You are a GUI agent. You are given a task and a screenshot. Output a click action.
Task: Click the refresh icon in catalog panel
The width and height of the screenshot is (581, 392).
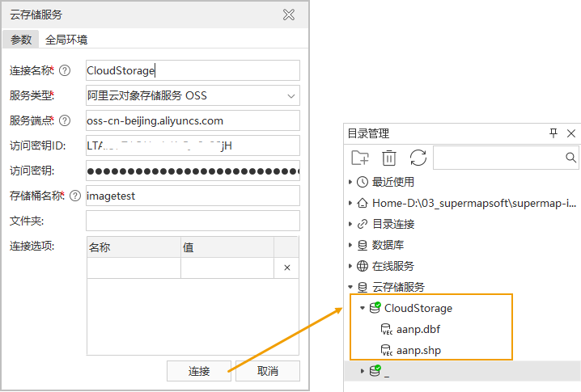point(418,158)
